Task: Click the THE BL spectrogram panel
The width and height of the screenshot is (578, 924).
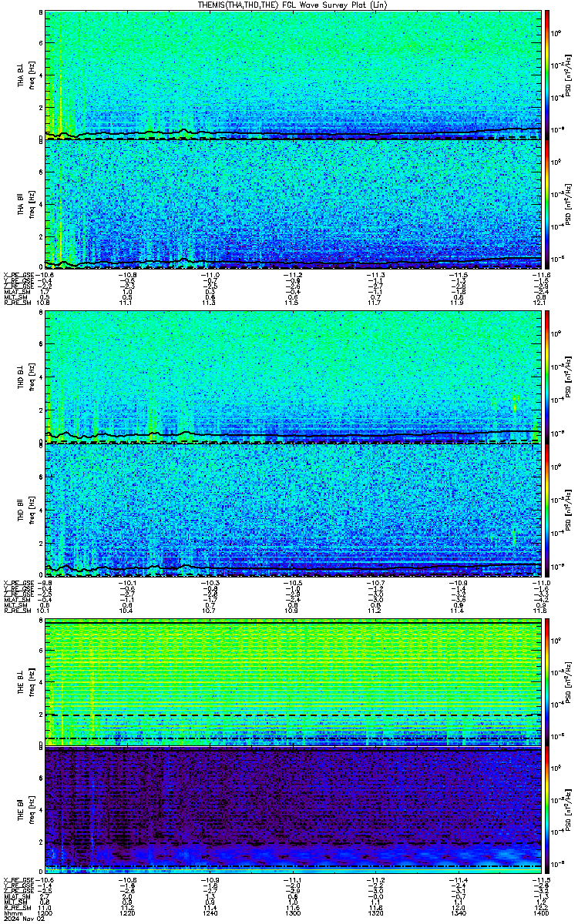Action: [294, 681]
